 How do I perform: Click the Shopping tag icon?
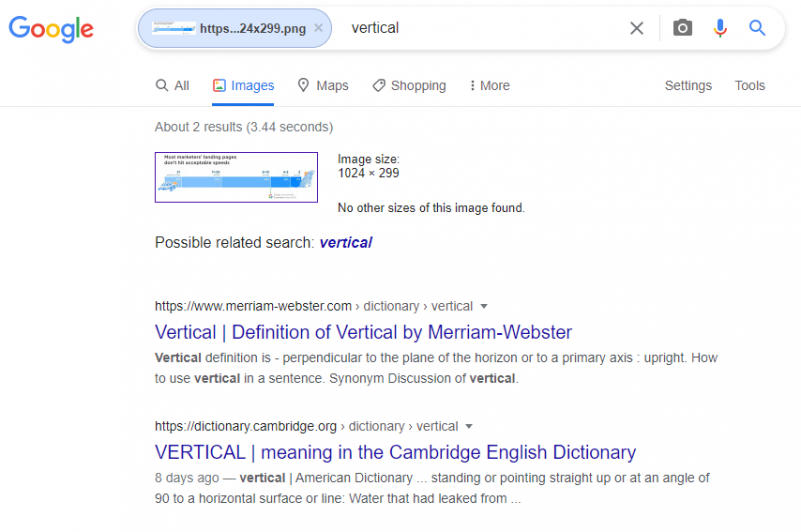(x=379, y=85)
